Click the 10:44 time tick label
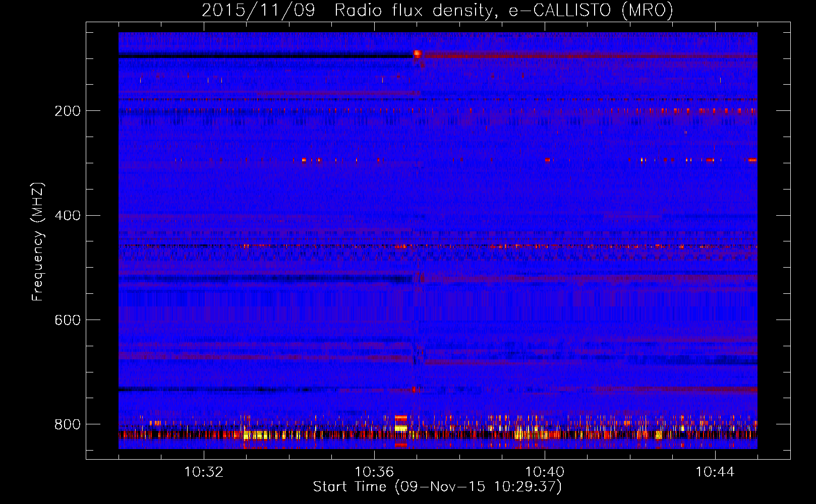Image resolution: width=816 pixels, height=504 pixels. (x=715, y=472)
